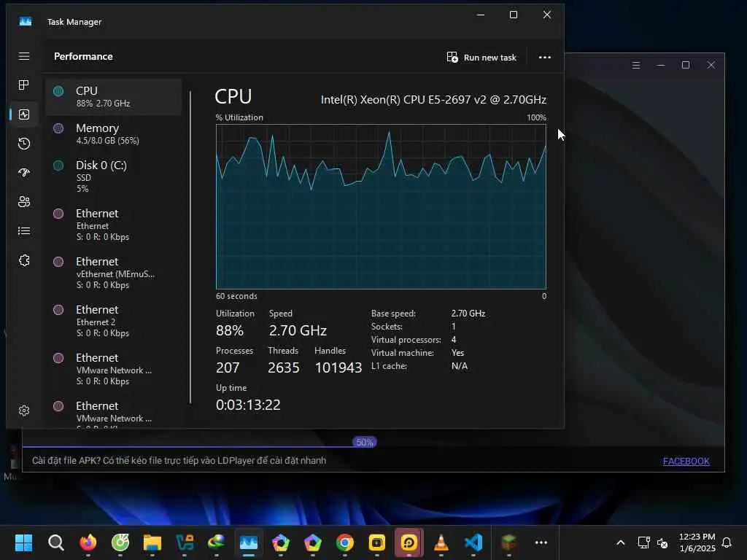
Task: Select the Memory performance item
Action: point(113,134)
